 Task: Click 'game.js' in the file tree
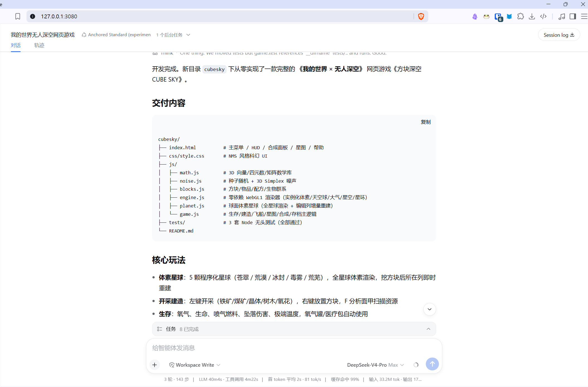pyautogui.click(x=189, y=214)
